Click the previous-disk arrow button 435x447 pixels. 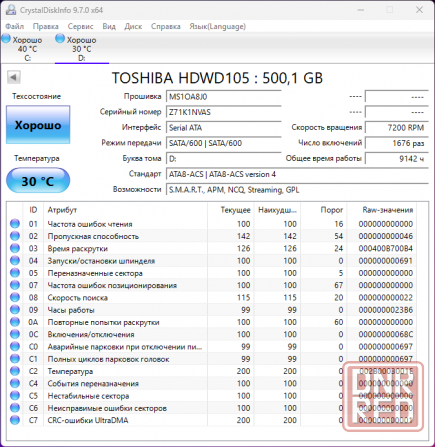[14, 77]
